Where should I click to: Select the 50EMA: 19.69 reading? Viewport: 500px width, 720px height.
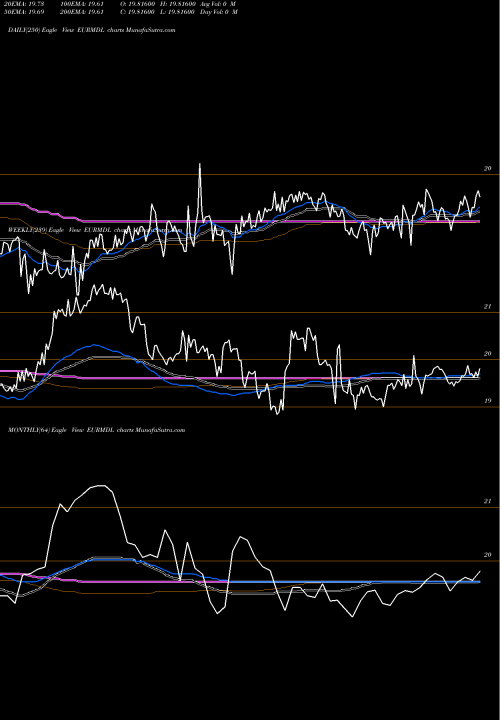23,12
